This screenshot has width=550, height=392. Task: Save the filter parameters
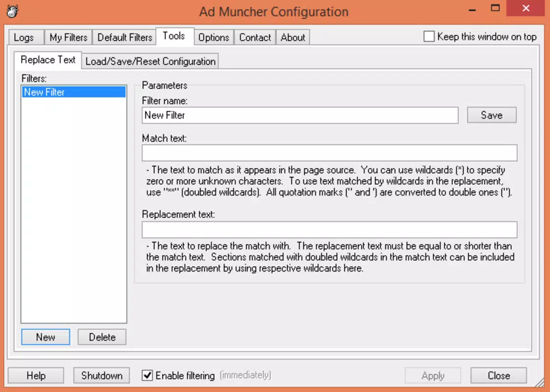tap(492, 115)
